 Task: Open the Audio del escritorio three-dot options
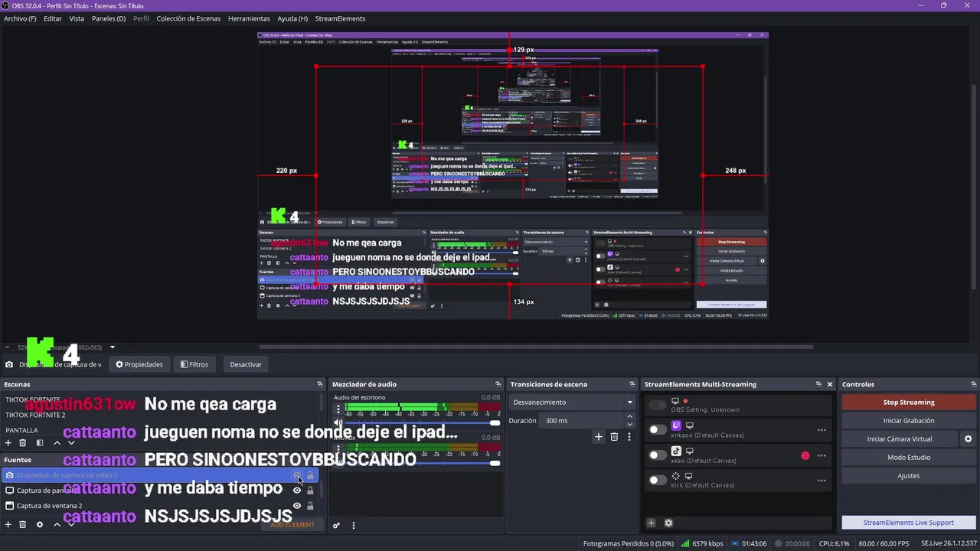pyautogui.click(x=338, y=409)
